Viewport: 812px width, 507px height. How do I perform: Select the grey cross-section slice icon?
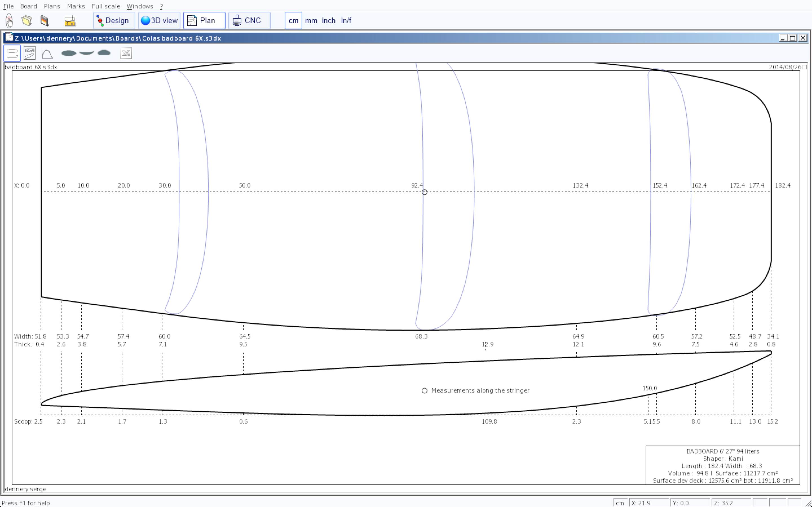(x=104, y=53)
